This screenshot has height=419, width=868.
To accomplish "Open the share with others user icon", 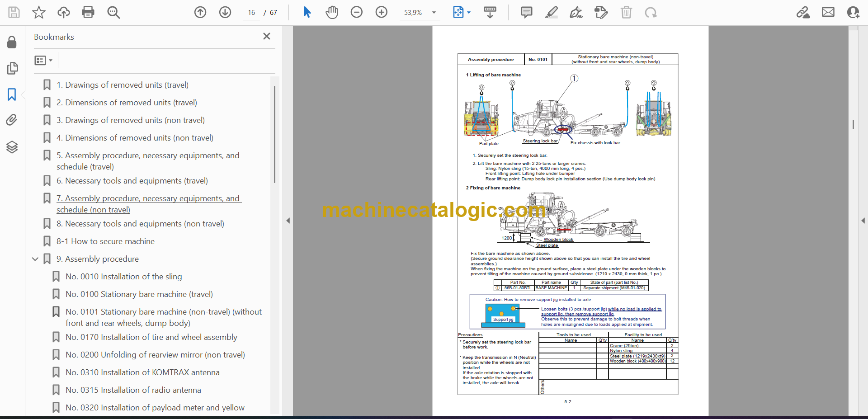I will tap(853, 12).
